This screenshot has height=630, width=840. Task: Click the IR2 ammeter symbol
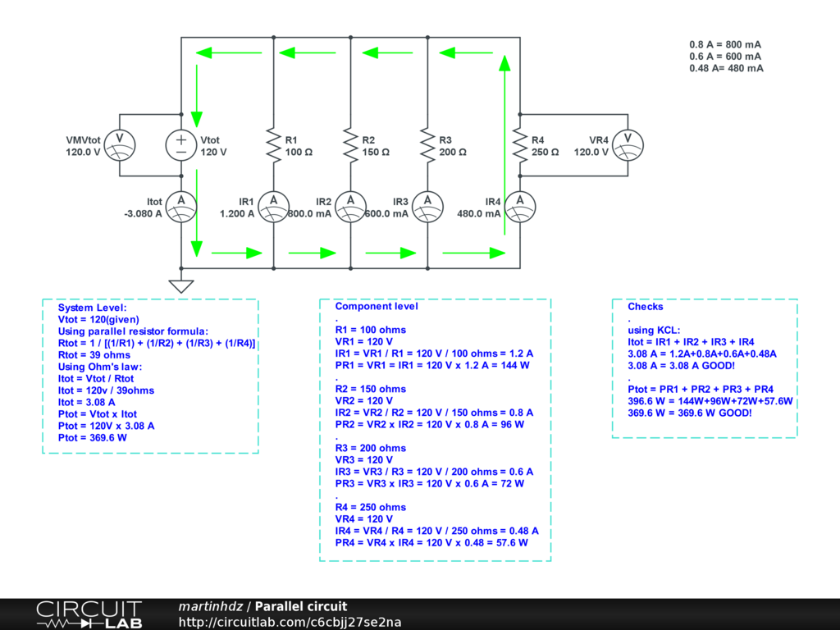click(350, 207)
